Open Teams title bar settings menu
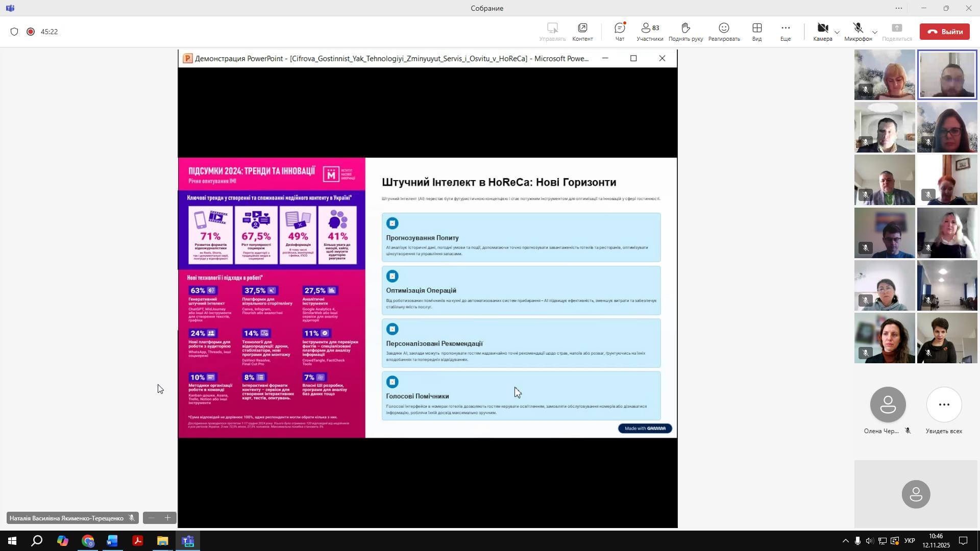 tap(898, 8)
